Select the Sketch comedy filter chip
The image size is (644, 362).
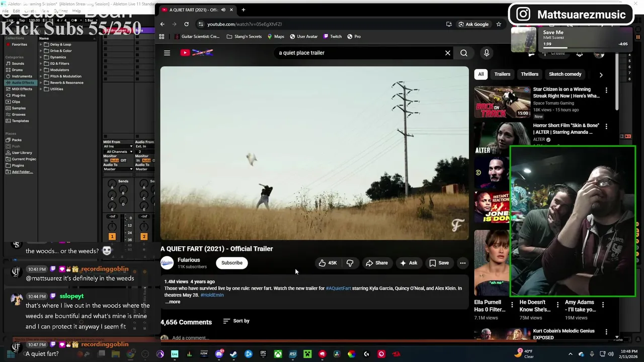(565, 74)
